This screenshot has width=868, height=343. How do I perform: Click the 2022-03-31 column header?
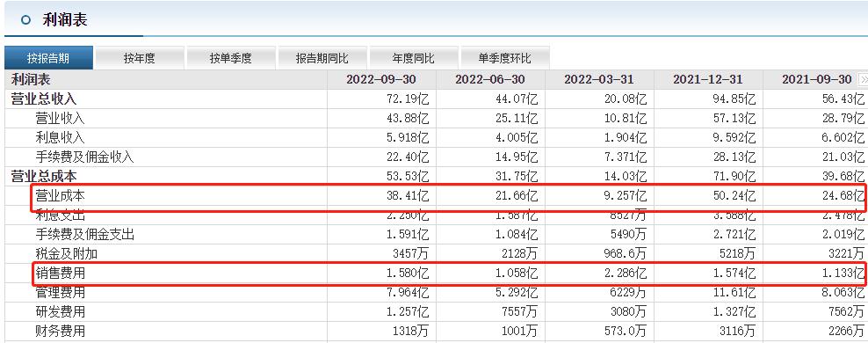pyautogui.click(x=599, y=80)
